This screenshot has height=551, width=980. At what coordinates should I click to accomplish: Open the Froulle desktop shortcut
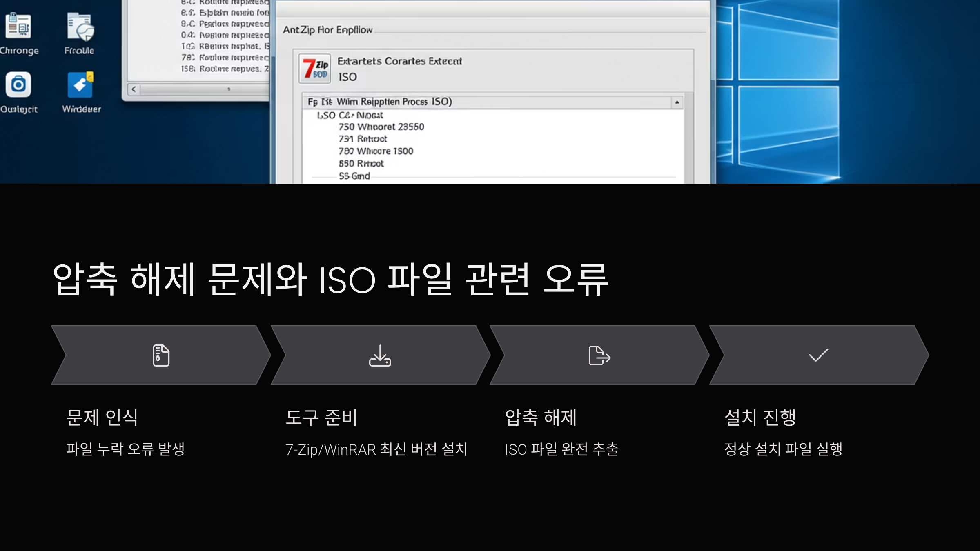pyautogui.click(x=80, y=27)
